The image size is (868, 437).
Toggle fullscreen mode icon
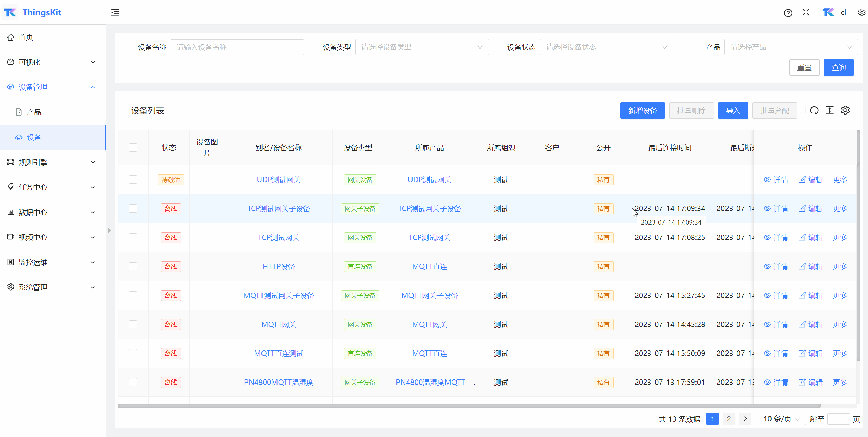[x=806, y=13]
